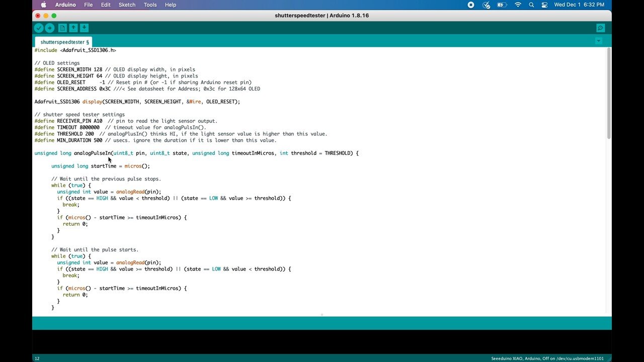Click the Upload arrow button
The height and width of the screenshot is (362, 644).
pos(50,28)
